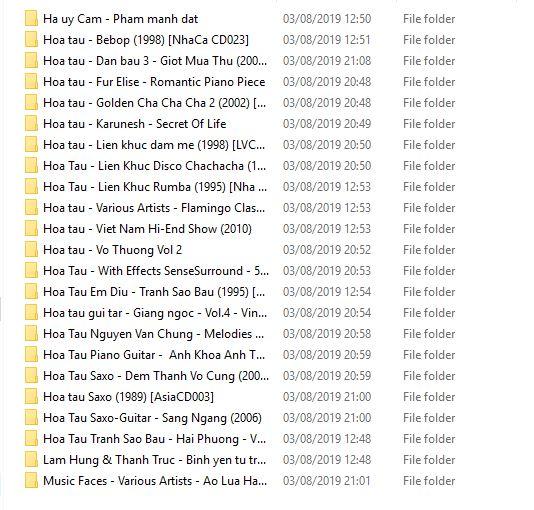The image size is (534, 510).
Task: Click folder icon beside Hoa tau - Vo Thuong Vol 2
Action: [31, 250]
